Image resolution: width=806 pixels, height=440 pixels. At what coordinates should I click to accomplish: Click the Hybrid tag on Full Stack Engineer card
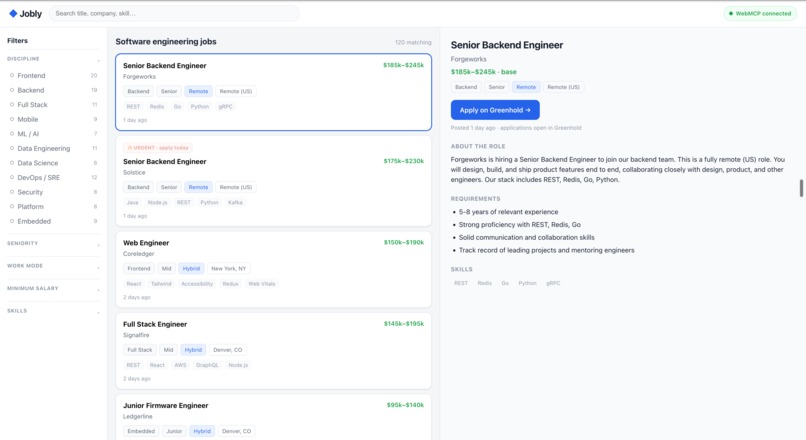pos(193,350)
